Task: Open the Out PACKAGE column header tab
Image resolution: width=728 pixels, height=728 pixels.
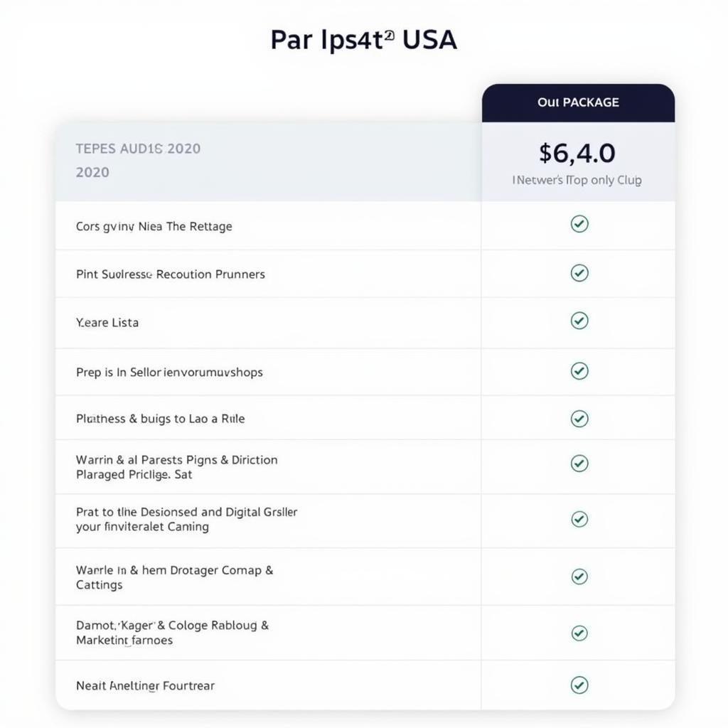Action: point(578,102)
